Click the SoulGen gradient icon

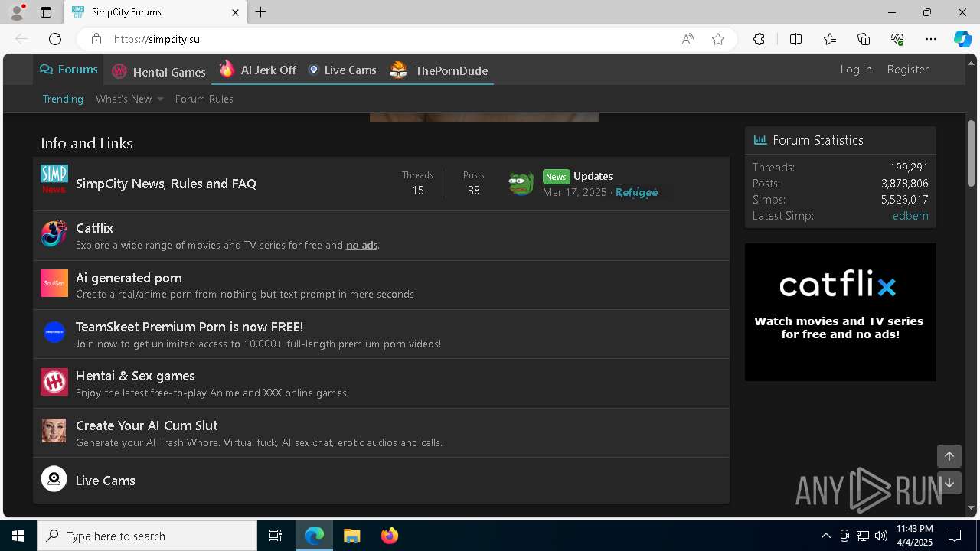[54, 283]
